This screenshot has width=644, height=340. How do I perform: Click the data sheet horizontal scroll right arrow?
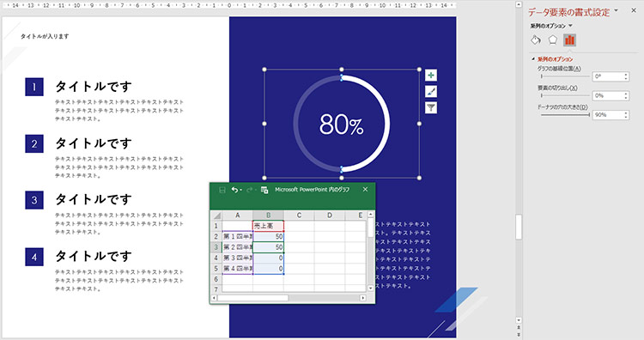(x=362, y=298)
